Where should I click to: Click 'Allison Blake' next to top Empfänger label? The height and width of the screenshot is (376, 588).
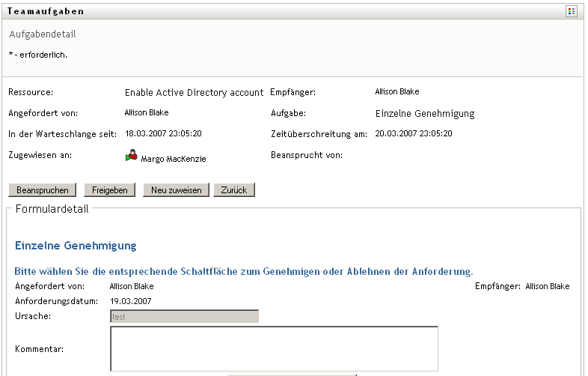397,91
